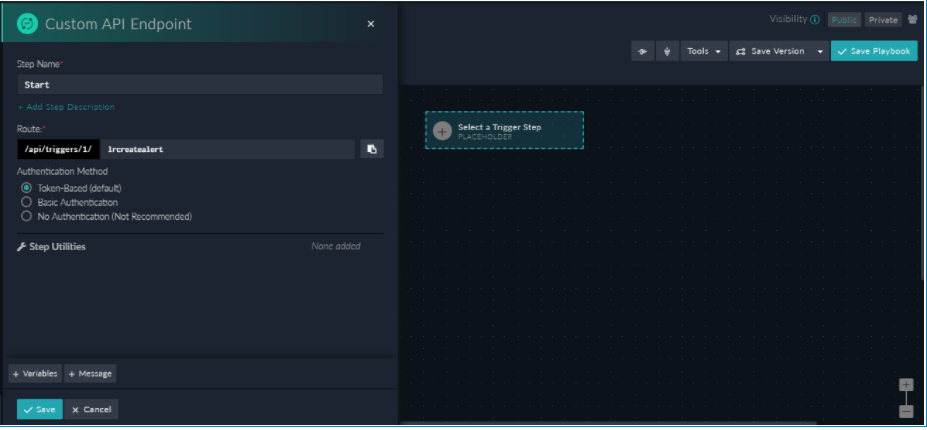This screenshot has height=430, width=927.
Task: Click the Custom API Endpoint header icon
Action: [x=28, y=23]
